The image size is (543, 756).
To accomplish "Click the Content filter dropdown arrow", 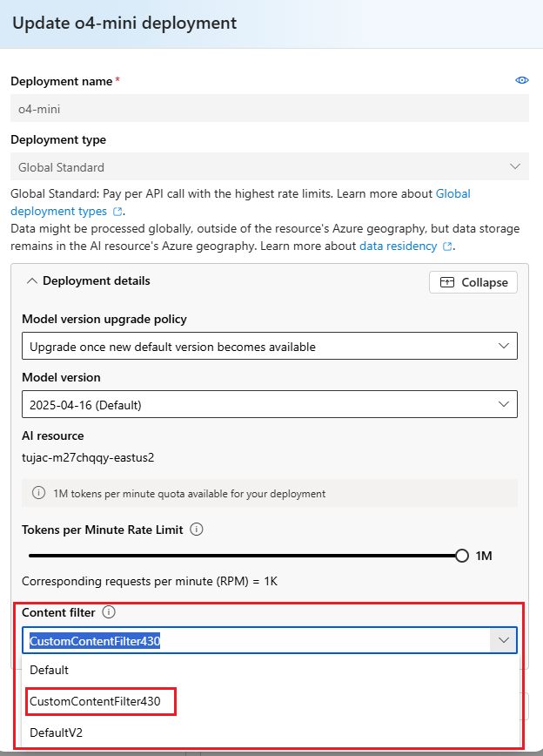I will click(504, 640).
